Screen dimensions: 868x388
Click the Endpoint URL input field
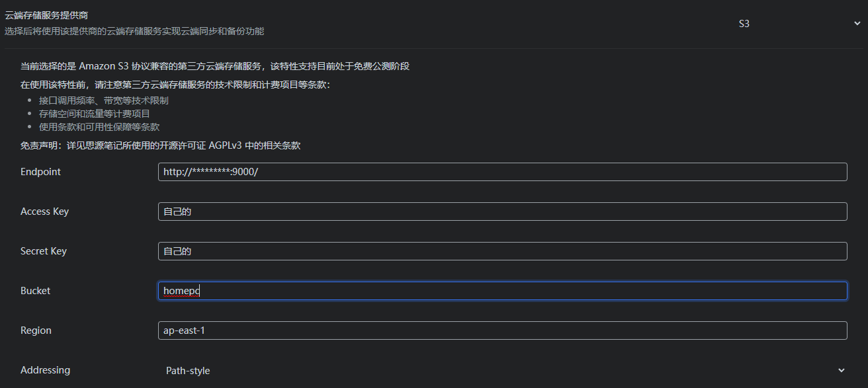tap(502, 172)
